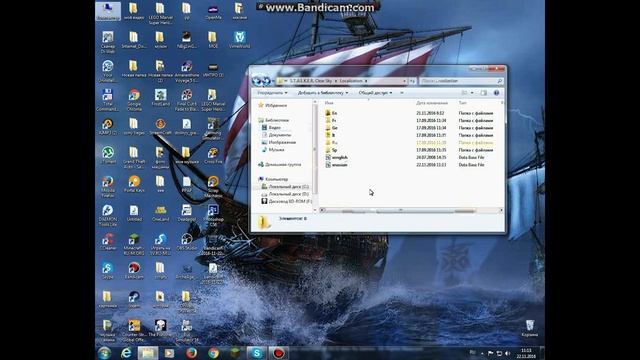Viewport: 640px width, 360px height.
Task: Open the Sony Vegas desktop folder
Action: 134,126
